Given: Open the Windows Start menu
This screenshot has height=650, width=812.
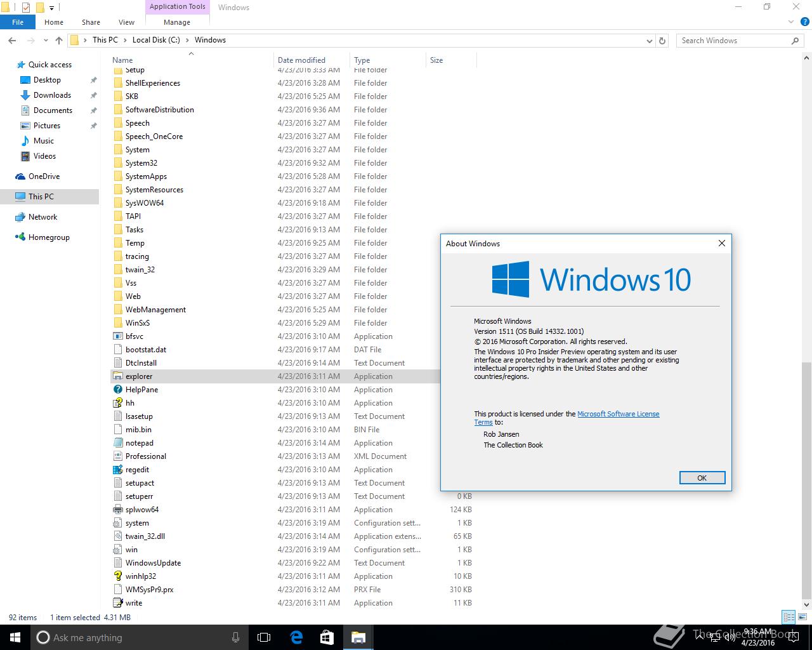Looking at the screenshot, I should pos(15,637).
